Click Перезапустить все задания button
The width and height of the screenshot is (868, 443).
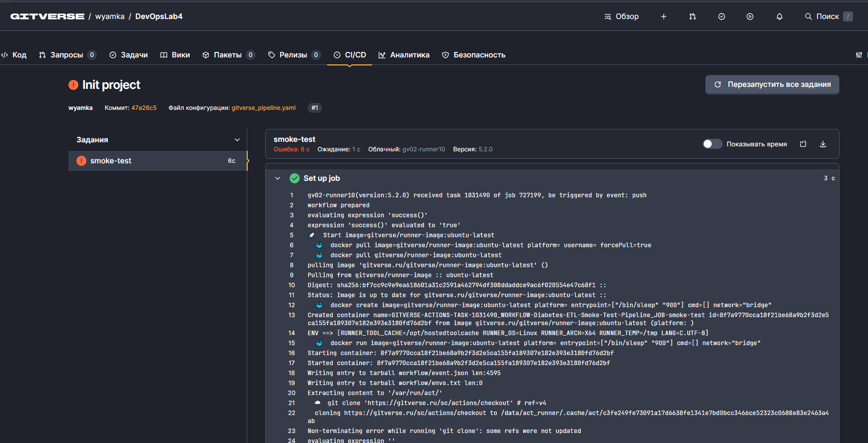coord(772,84)
